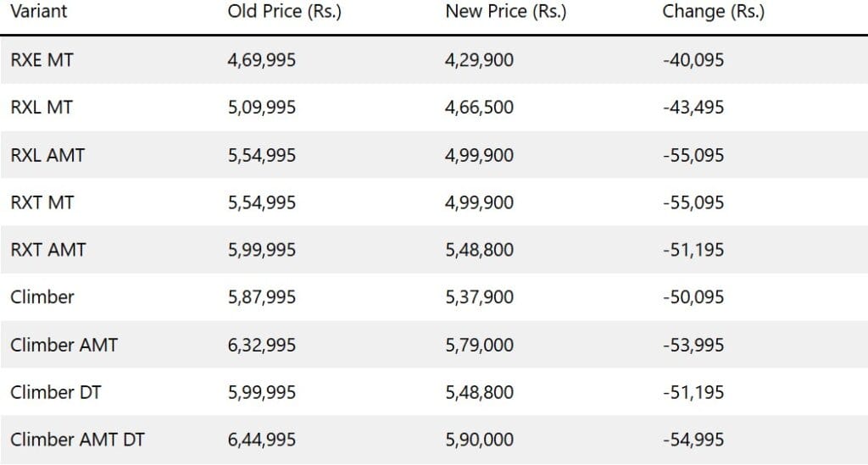This screenshot has height=465, width=868.
Task: Click new price 5,90,000 for Climber AMT DT
Action: 480,440
